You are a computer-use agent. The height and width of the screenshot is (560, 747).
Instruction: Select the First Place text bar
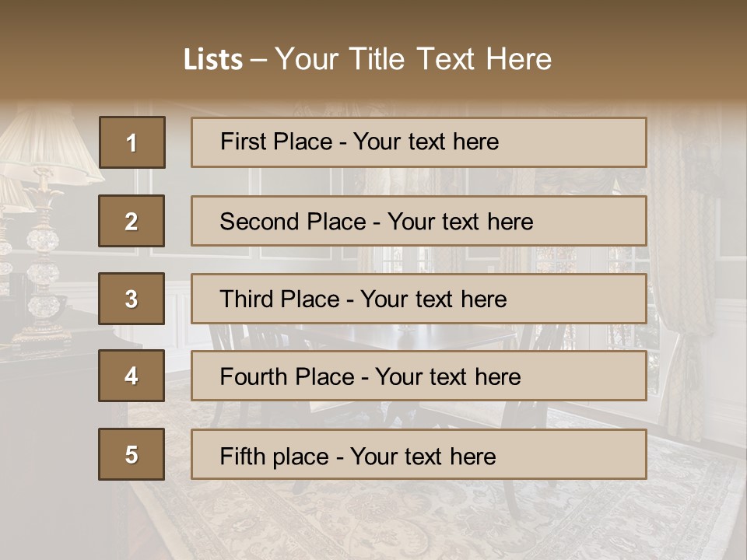click(419, 142)
